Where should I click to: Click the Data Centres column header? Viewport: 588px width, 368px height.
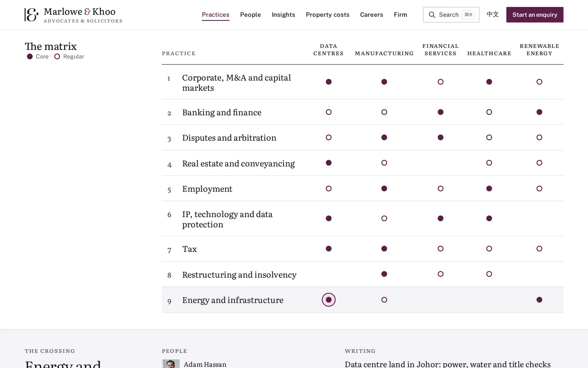point(329,49)
